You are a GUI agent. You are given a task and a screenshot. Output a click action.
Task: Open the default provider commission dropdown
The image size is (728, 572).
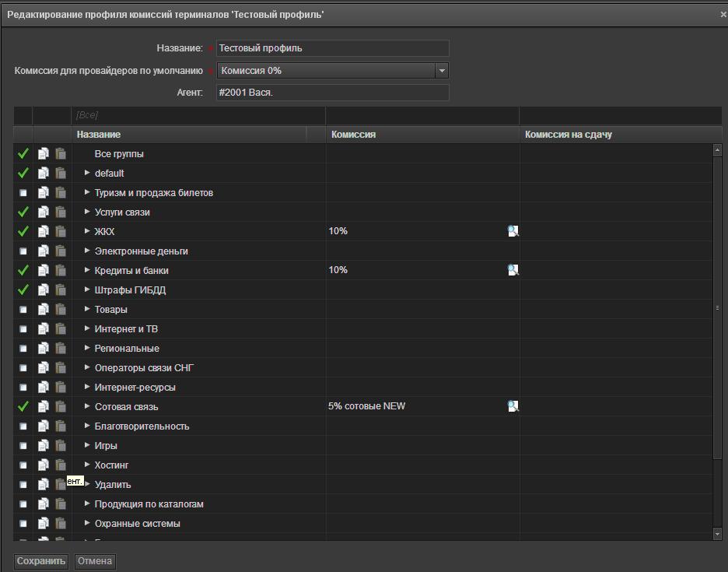pyautogui.click(x=442, y=71)
